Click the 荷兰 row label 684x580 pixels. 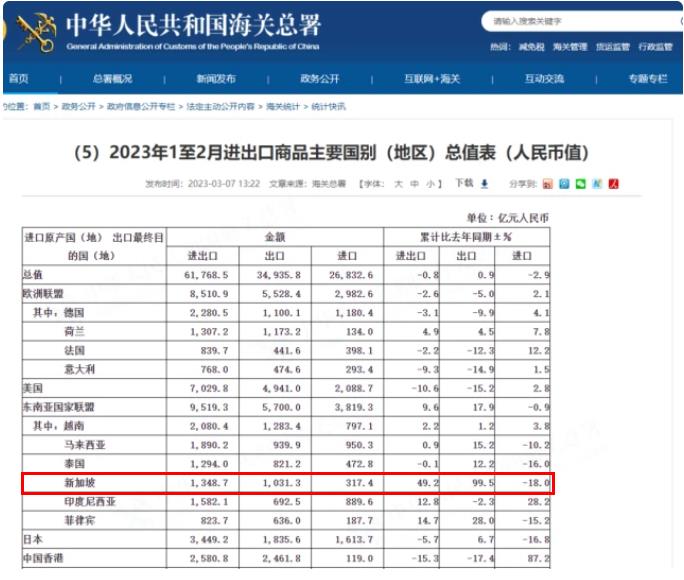pyautogui.click(x=74, y=331)
